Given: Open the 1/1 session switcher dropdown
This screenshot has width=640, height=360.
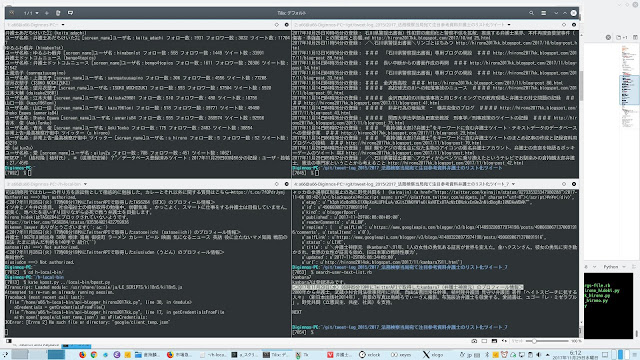Looking at the screenshot, I should click(31, 13).
